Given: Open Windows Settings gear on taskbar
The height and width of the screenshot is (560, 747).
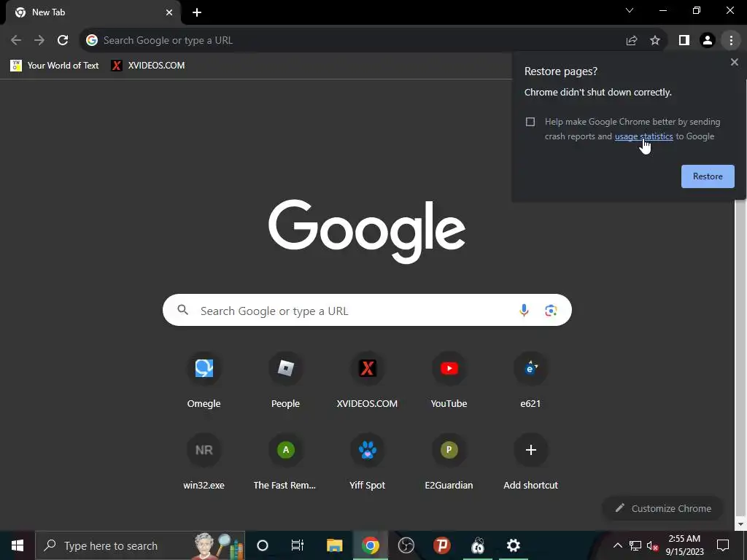Looking at the screenshot, I should 513,545.
